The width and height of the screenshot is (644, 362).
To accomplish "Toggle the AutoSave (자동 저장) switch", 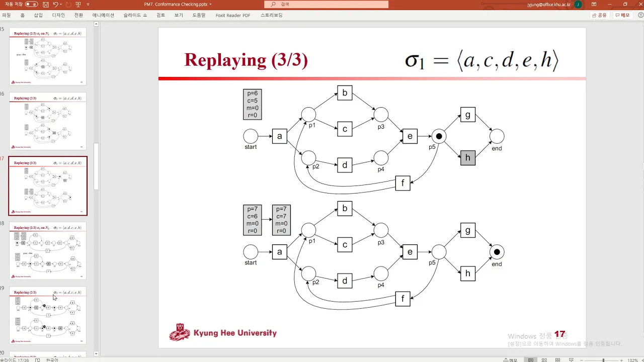I will (31, 4).
